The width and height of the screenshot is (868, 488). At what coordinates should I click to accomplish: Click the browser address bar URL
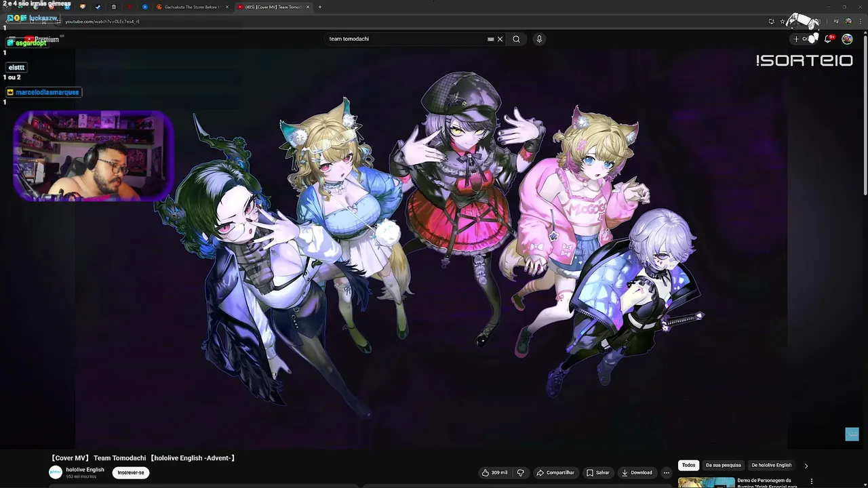point(102,21)
